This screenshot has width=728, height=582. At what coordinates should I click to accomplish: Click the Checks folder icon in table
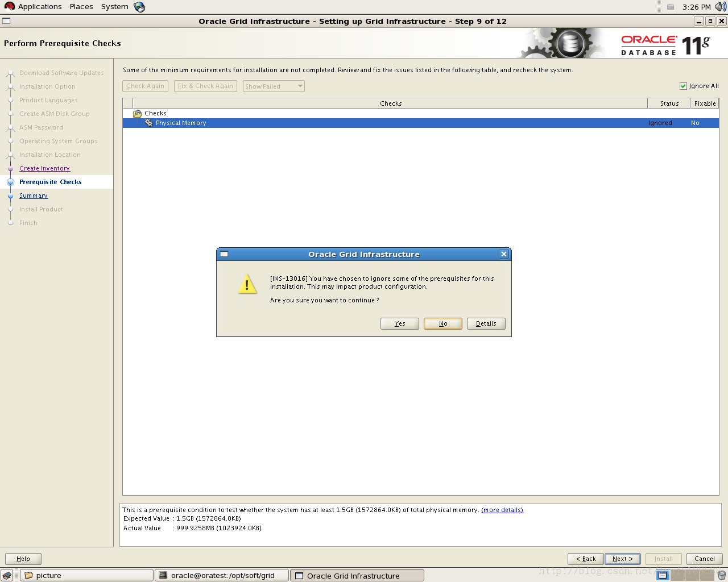click(x=138, y=114)
